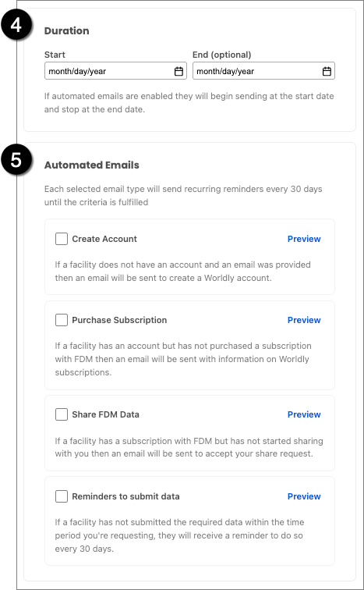The image size is (364, 590).
Task: Click the step 5 number badge
Action: point(16,160)
